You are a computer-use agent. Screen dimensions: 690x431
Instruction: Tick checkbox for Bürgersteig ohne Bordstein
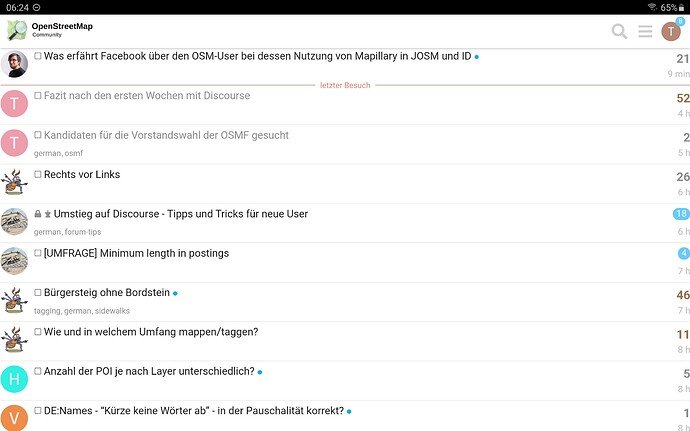(38, 292)
